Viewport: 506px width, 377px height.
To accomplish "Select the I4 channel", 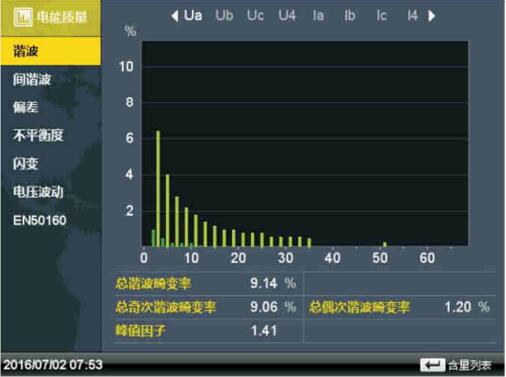I will pos(413,15).
